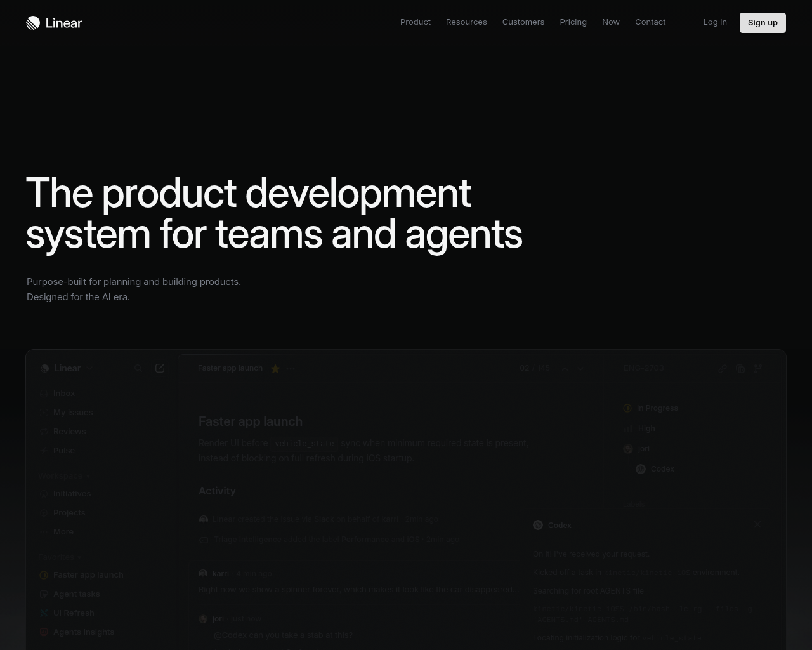Image resolution: width=812 pixels, height=650 pixels.
Task: Click the Log in link
Action: click(x=714, y=22)
